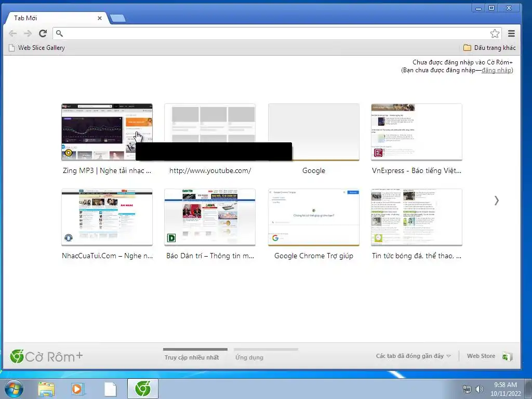Go to next page with right chevron
Viewport: 532px width, 399px height.
(496, 201)
